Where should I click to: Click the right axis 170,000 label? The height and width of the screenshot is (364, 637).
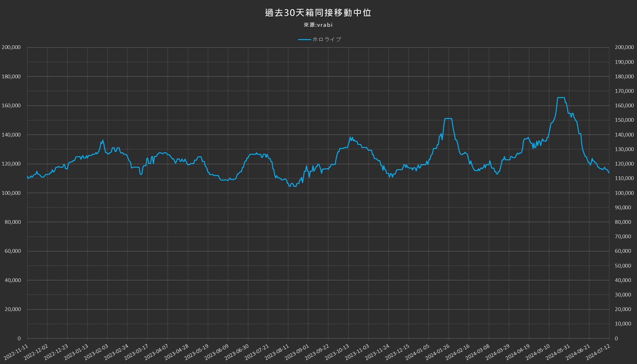[x=624, y=91]
